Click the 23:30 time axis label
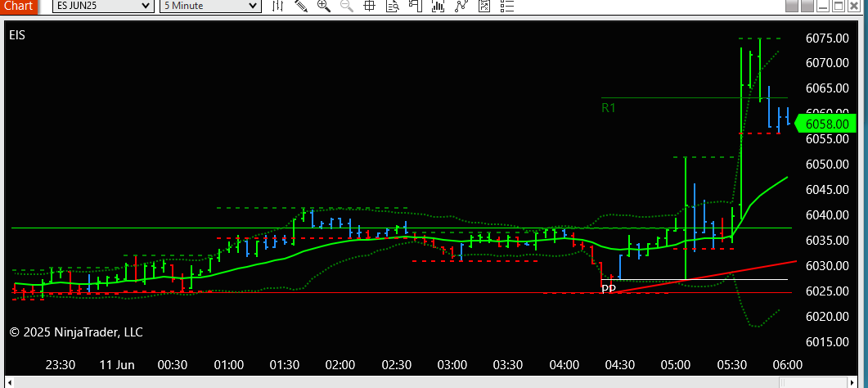 pyautogui.click(x=61, y=365)
